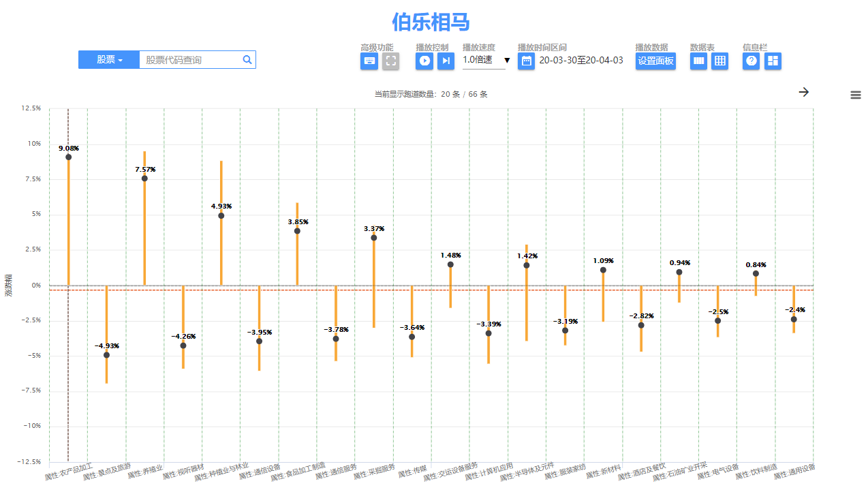Click the 9.08% data point for 农产品加工
Viewport: 868px width, 492px height.
(68, 157)
